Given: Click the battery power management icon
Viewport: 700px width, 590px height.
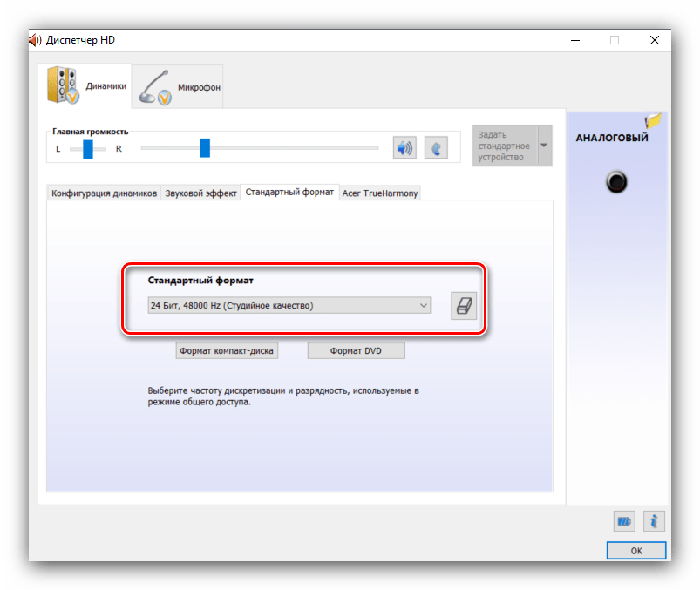Looking at the screenshot, I should click(624, 522).
